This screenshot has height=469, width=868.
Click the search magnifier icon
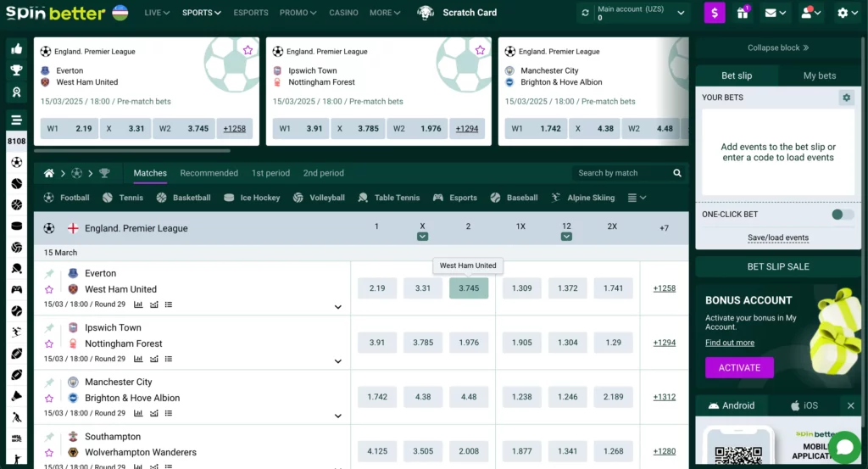(677, 173)
